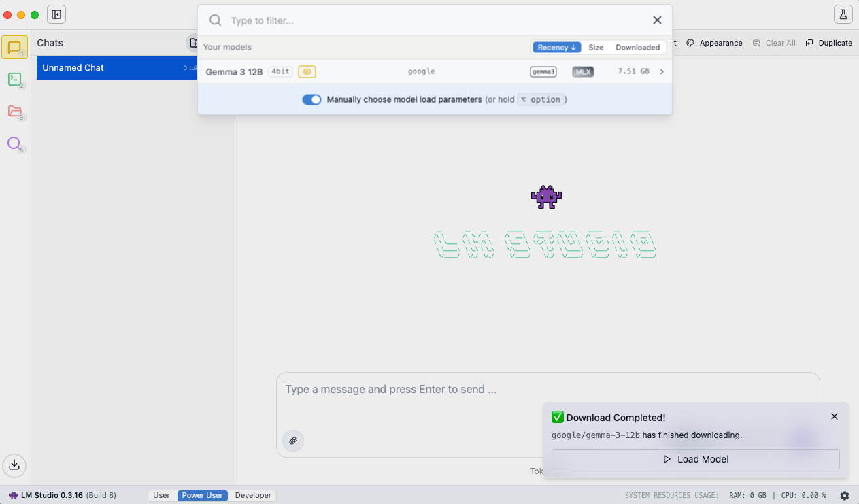Viewport: 859px width, 504px height.
Task: Expand the Gemma 3 12B row chevron
Action: 662,71
